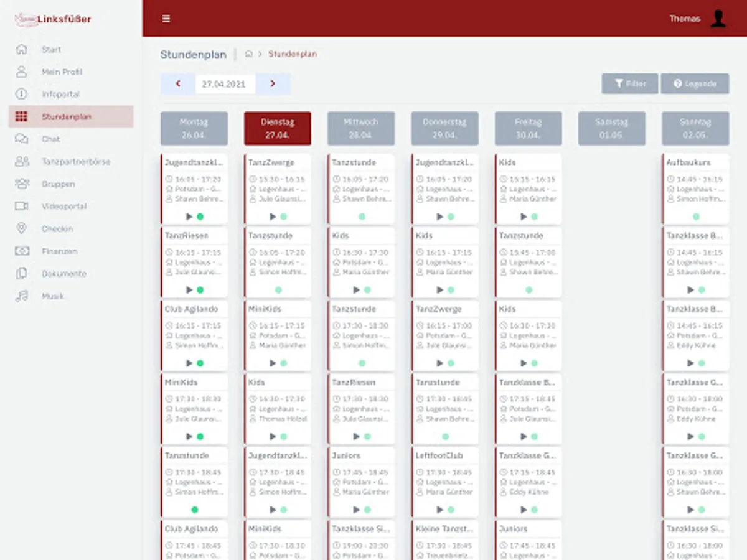Click the Dokumente files icon
Viewport: 747px width, 560px height.
[x=22, y=274]
